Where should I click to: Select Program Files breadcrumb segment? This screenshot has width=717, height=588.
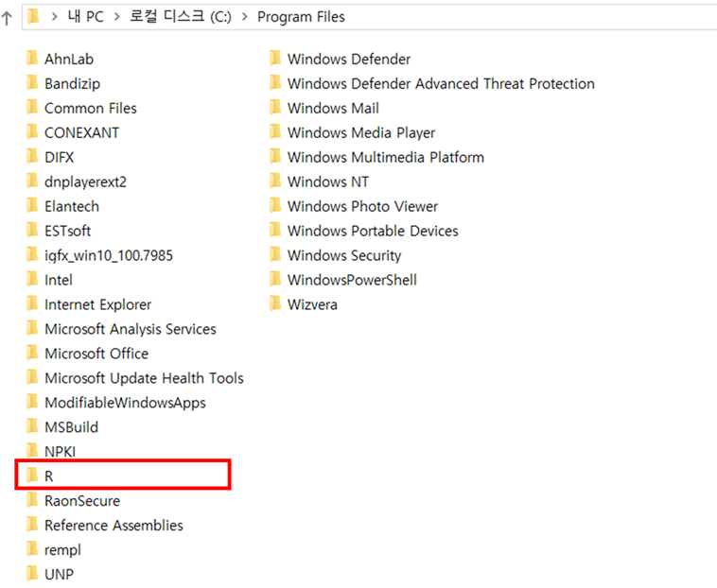click(x=301, y=17)
